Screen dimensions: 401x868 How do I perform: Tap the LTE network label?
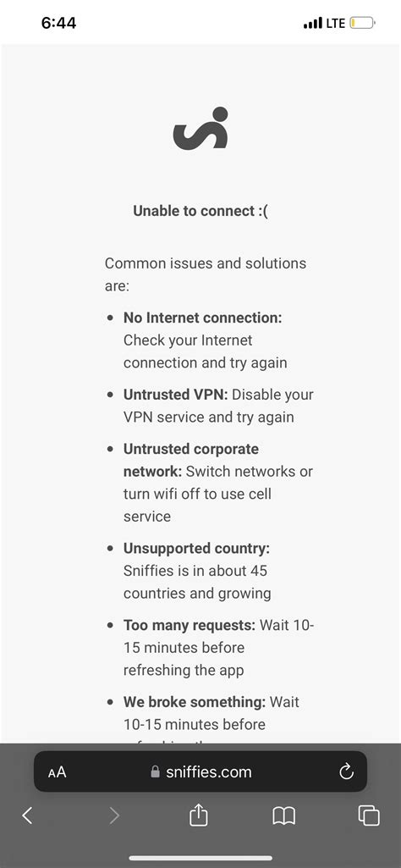coord(336,23)
